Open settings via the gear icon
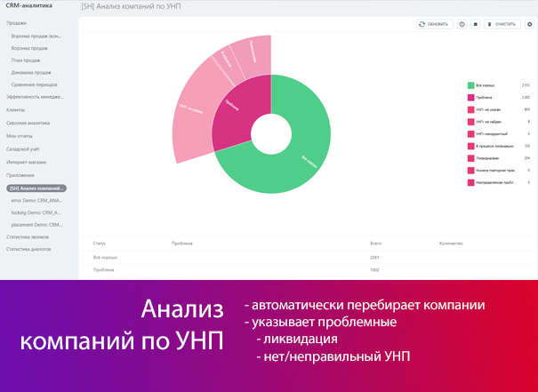The image size is (538, 392). [x=529, y=24]
